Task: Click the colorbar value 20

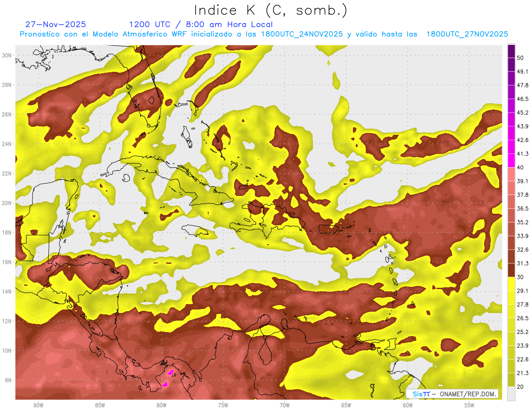Action: [x=521, y=387]
